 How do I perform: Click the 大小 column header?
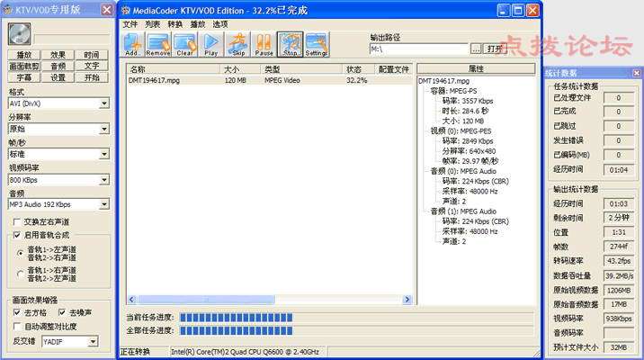(x=240, y=69)
